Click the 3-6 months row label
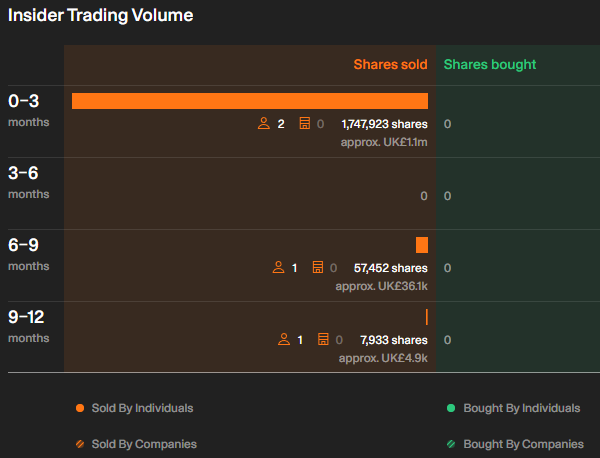 pyautogui.click(x=29, y=183)
